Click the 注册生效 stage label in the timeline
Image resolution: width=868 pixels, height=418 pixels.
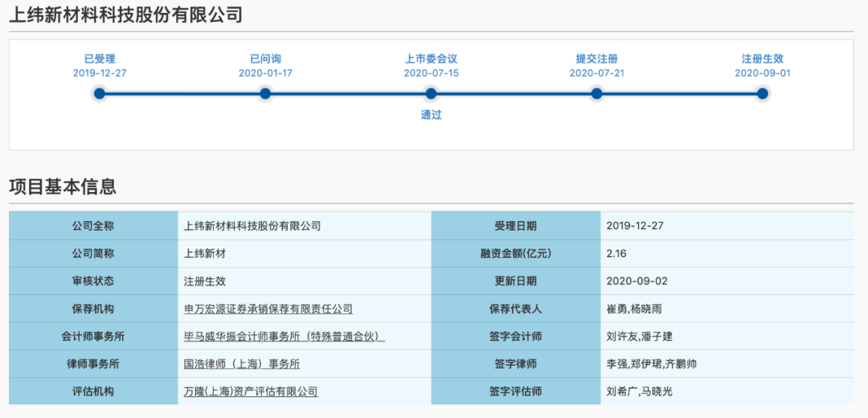(x=762, y=59)
